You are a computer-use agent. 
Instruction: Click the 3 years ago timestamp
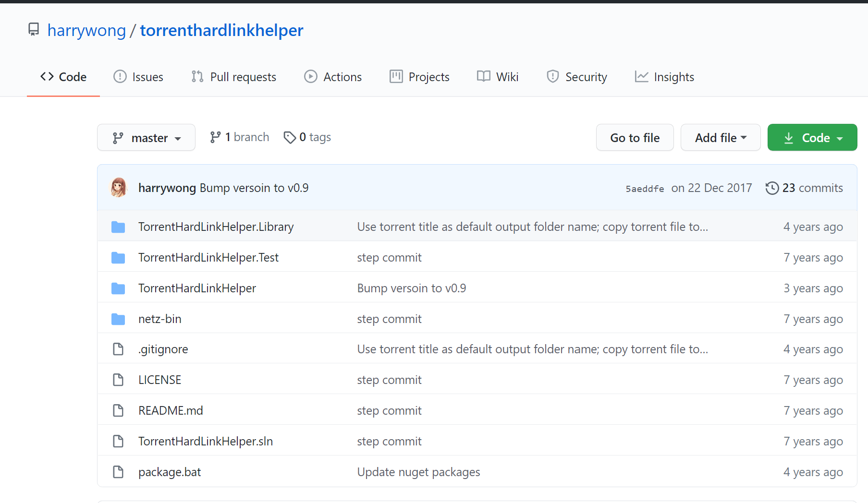point(813,288)
